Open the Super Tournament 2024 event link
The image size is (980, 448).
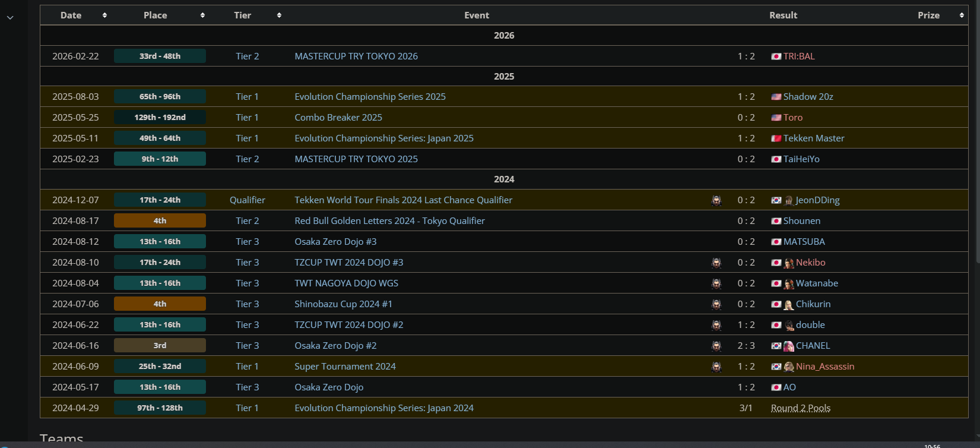click(x=345, y=367)
